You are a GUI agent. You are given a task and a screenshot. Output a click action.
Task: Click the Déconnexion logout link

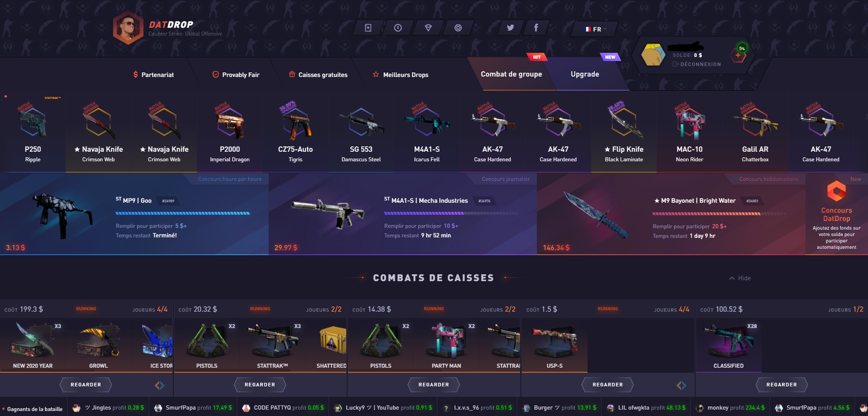click(x=697, y=64)
